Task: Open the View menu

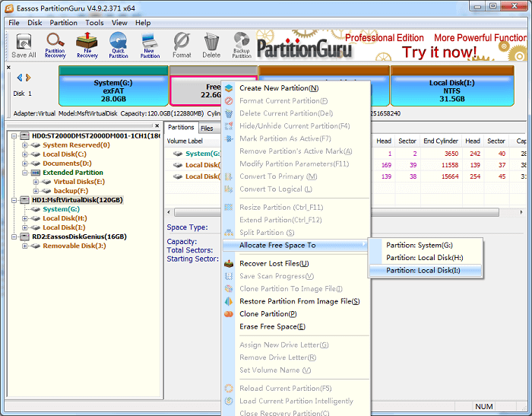Action: (119, 23)
